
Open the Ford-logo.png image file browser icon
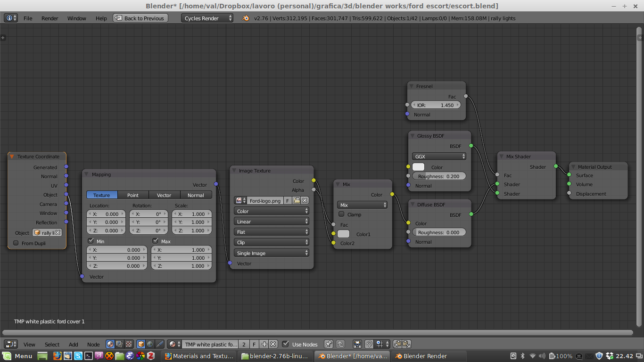tap(297, 201)
